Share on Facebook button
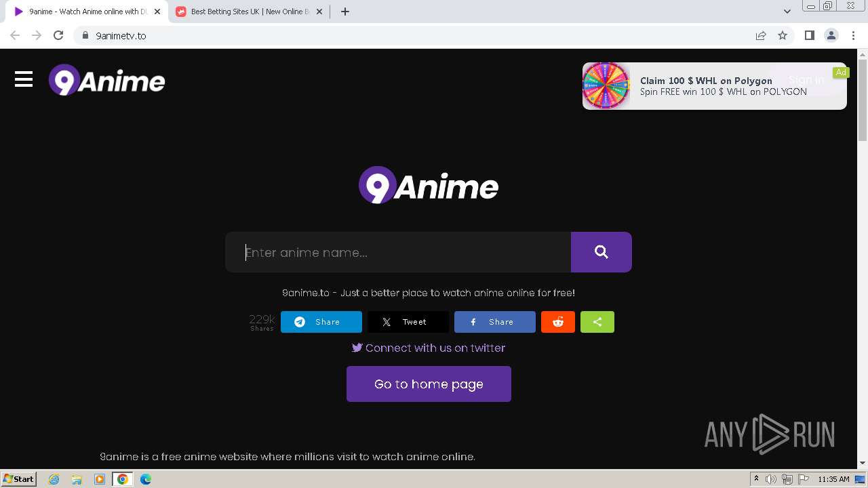The height and width of the screenshot is (488, 868). (x=495, y=322)
